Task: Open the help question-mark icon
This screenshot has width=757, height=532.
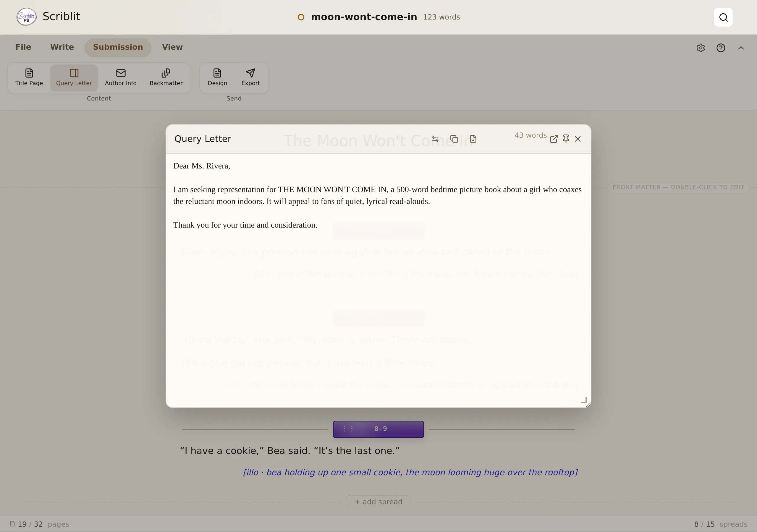Action: click(721, 48)
